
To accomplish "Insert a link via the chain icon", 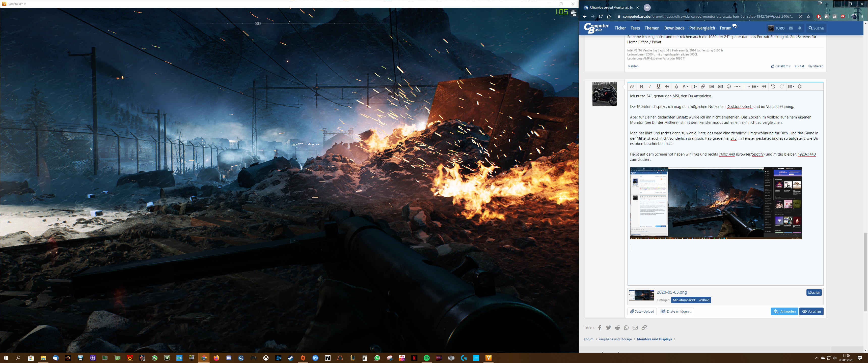I will [x=703, y=86].
